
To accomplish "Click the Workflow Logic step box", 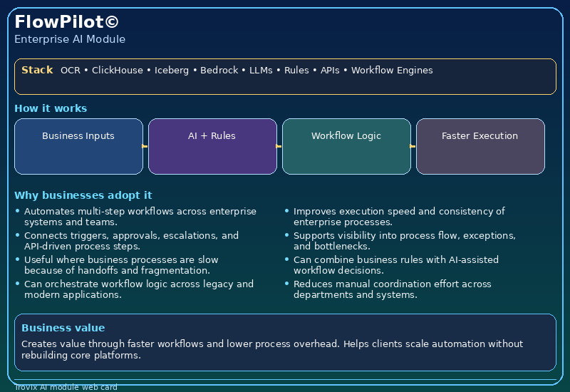I will pyautogui.click(x=346, y=146).
